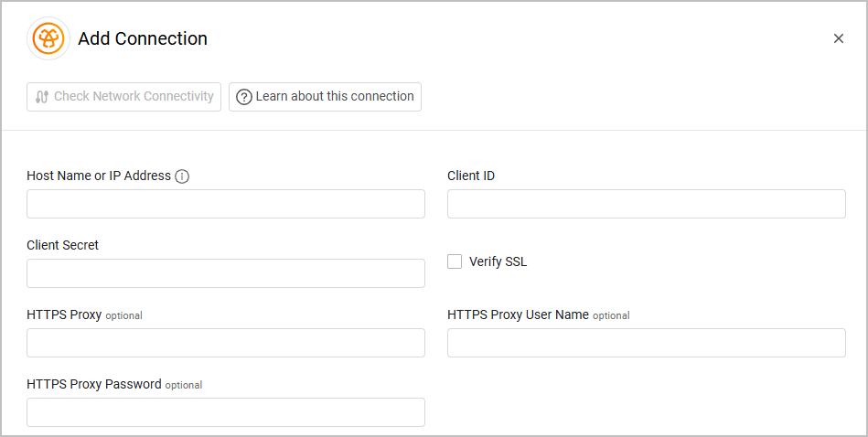
Task: Click the network connectivity arrows icon
Action: [42, 97]
